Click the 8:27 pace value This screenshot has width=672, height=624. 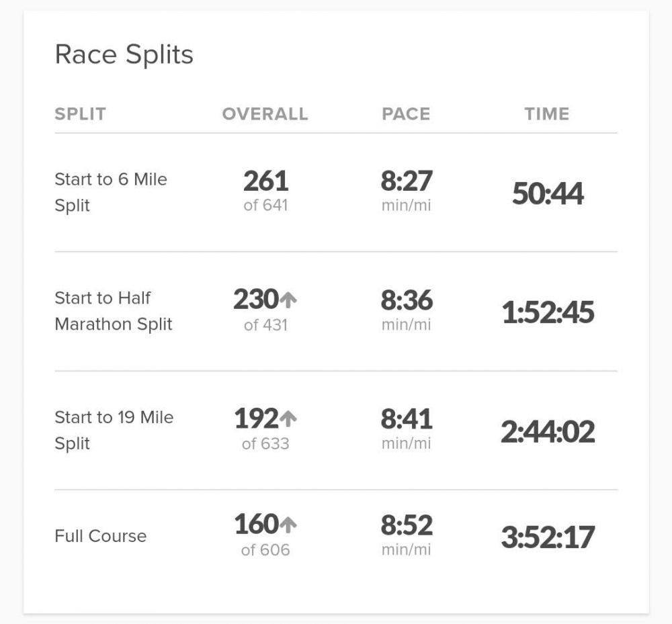pos(406,181)
